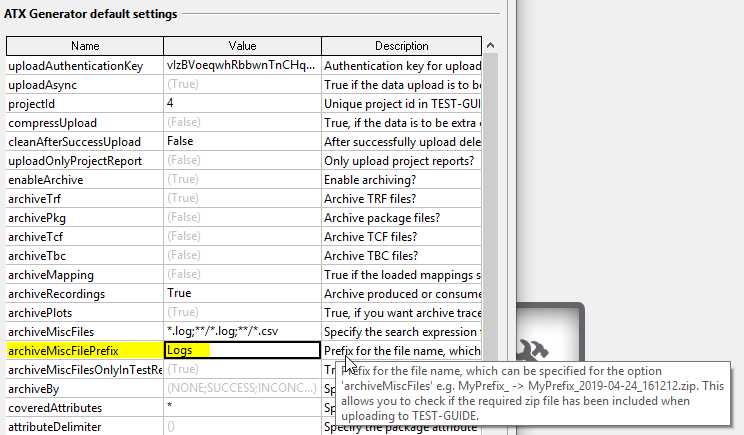Click the attributeDelimiter name cell
This screenshot has width=744, height=435.
point(85,426)
